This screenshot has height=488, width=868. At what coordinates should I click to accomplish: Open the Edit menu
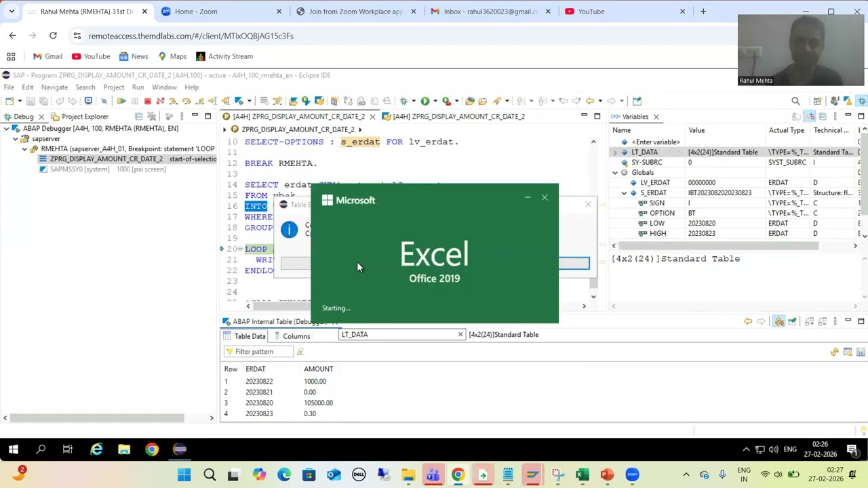pyautogui.click(x=28, y=87)
